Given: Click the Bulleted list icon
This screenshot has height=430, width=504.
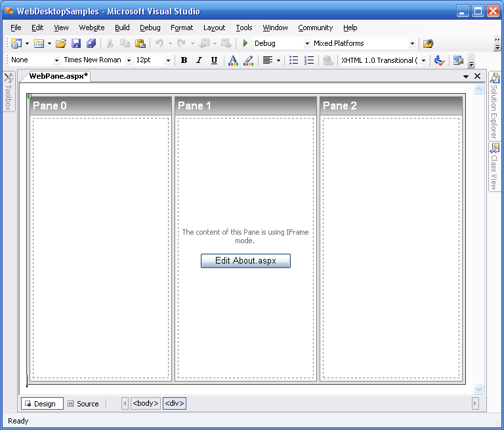Looking at the screenshot, I should [x=294, y=60].
